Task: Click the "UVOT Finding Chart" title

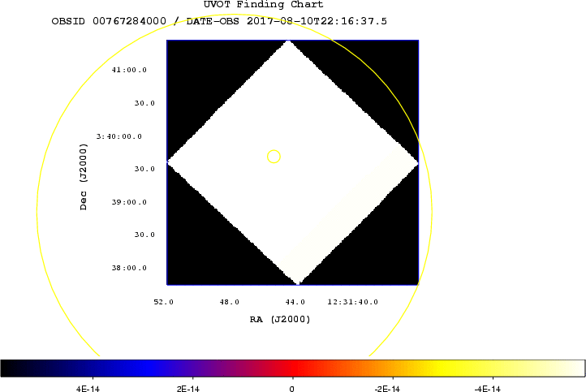Action: point(263,5)
